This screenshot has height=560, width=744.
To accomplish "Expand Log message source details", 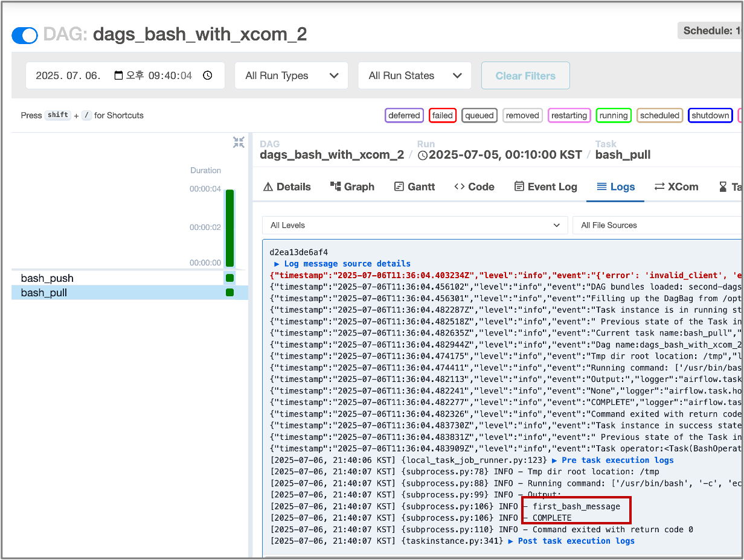I will click(x=342, y=264).
